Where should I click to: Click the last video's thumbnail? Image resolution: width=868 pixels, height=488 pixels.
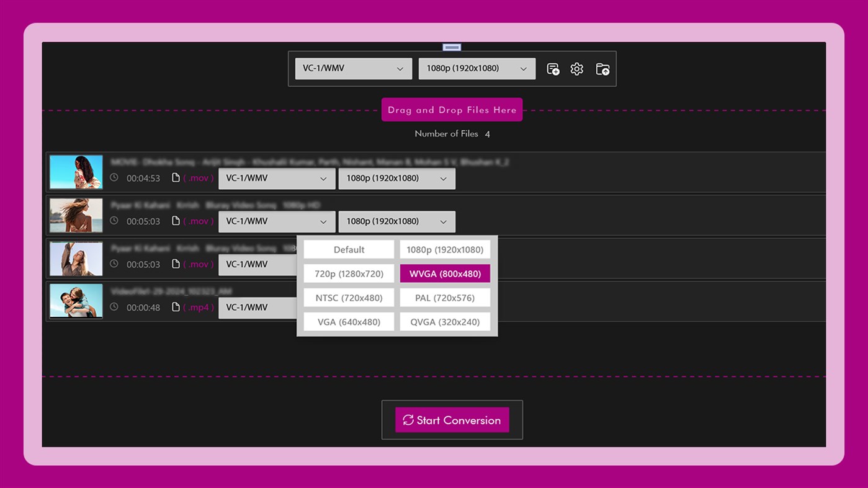76,301
